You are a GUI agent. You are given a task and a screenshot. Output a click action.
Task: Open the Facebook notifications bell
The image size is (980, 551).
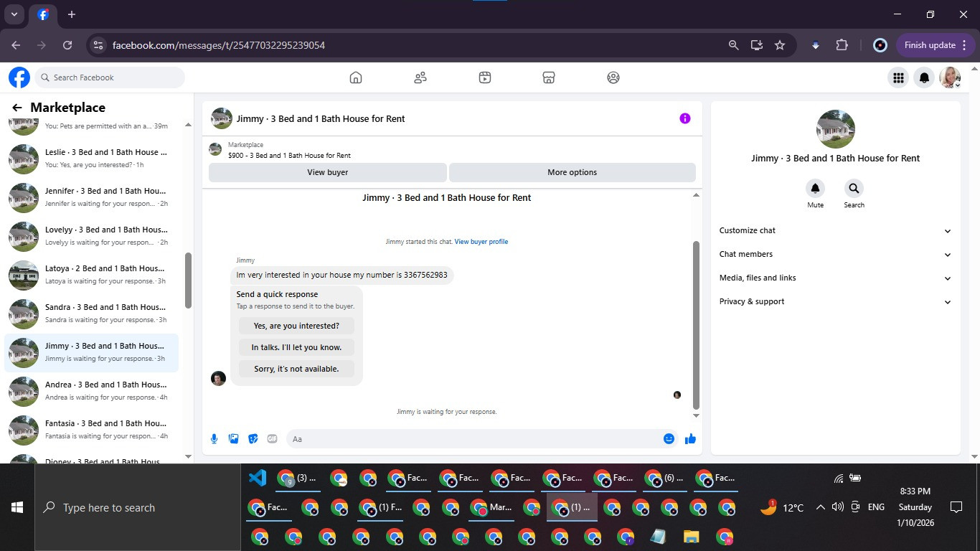click(x=925, y=77)
